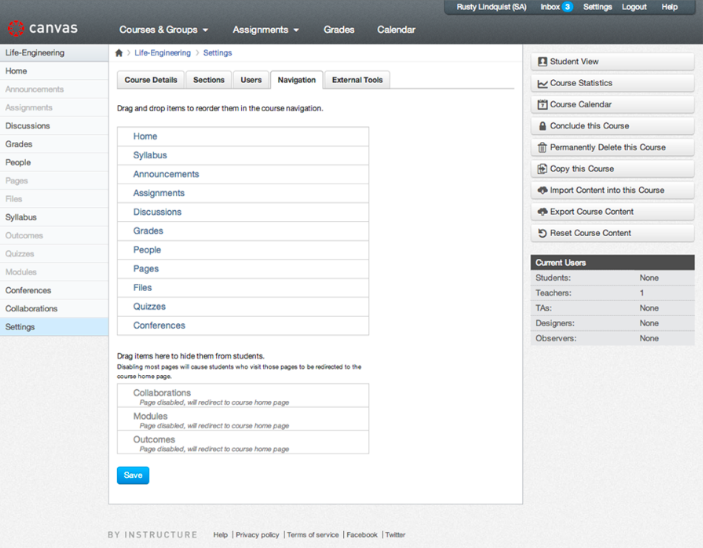Select Home item in navigation list
The width and height of the screenshot is (703, 548).
[x=243, y=136]
